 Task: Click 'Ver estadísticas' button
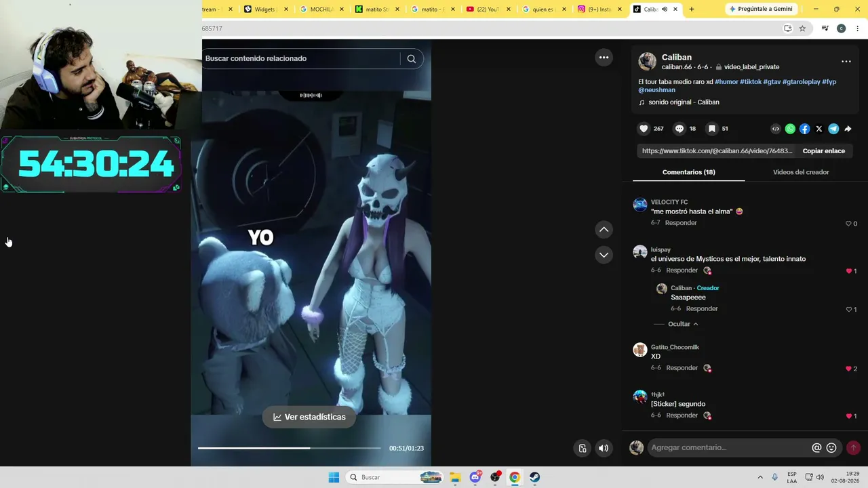click(309, 418)
